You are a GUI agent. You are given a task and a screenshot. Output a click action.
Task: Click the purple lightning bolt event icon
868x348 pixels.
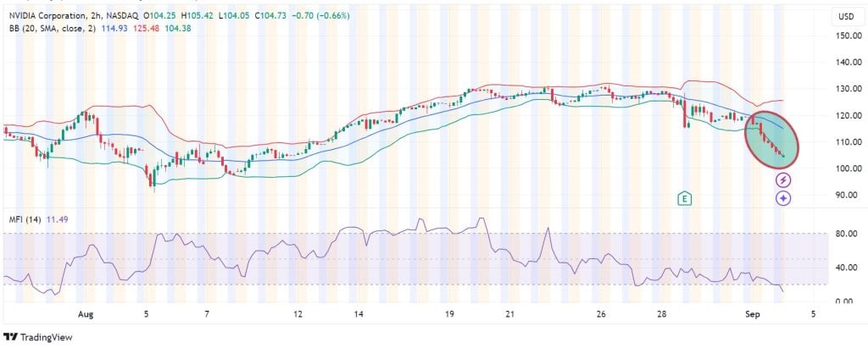coord(783,180)
